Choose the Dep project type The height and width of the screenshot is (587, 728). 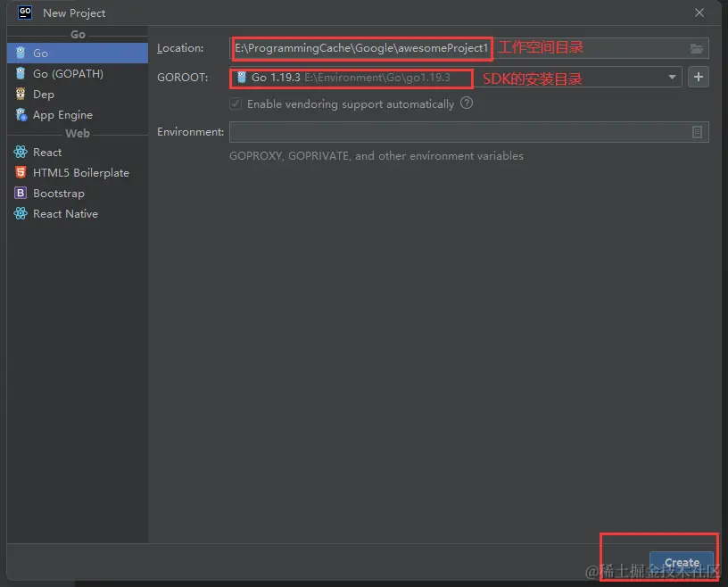point(78,95)
